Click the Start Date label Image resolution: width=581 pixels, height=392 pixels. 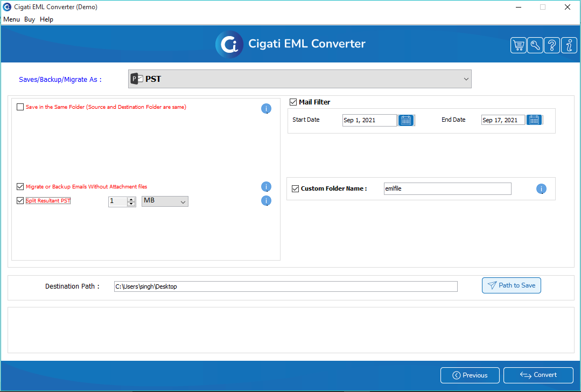[306, 120]
